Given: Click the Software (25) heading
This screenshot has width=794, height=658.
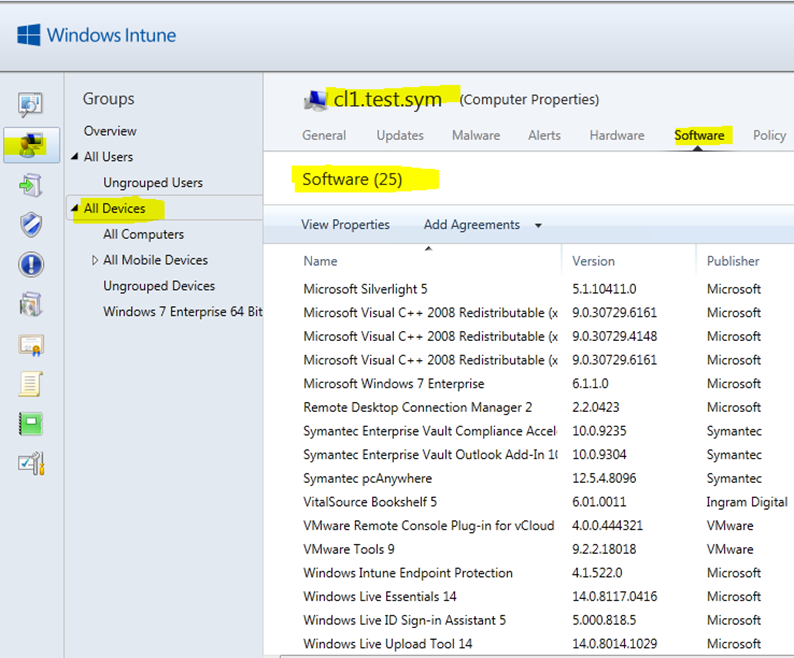Looking at the screenshot, I should (352, 179).
